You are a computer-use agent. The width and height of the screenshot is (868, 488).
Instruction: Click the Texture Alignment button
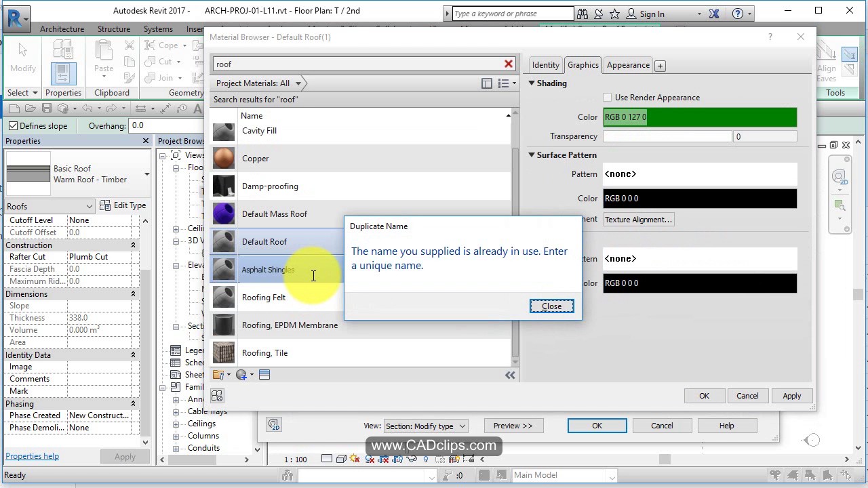[637, 220]
